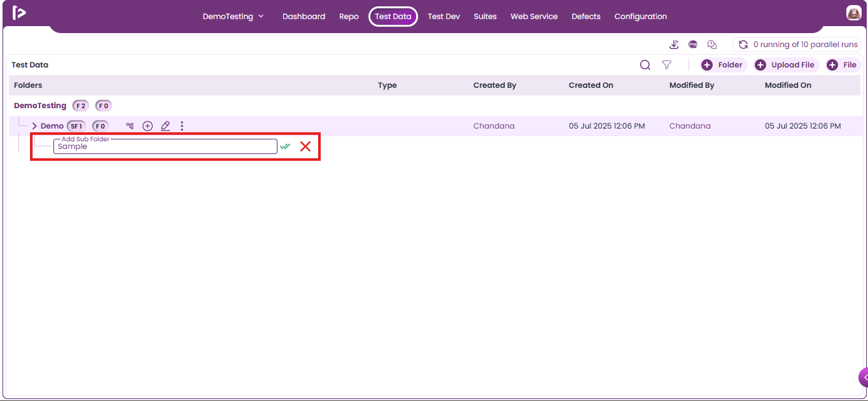Click the add Folder button
This screenshot has width=868, height=401.
(723, 65)
